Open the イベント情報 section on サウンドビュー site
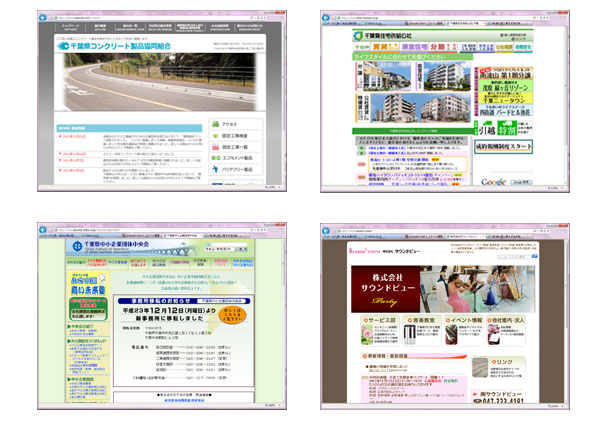Viewport: 600px width, 424px height. pyautogui.click(x=457, y=318)
